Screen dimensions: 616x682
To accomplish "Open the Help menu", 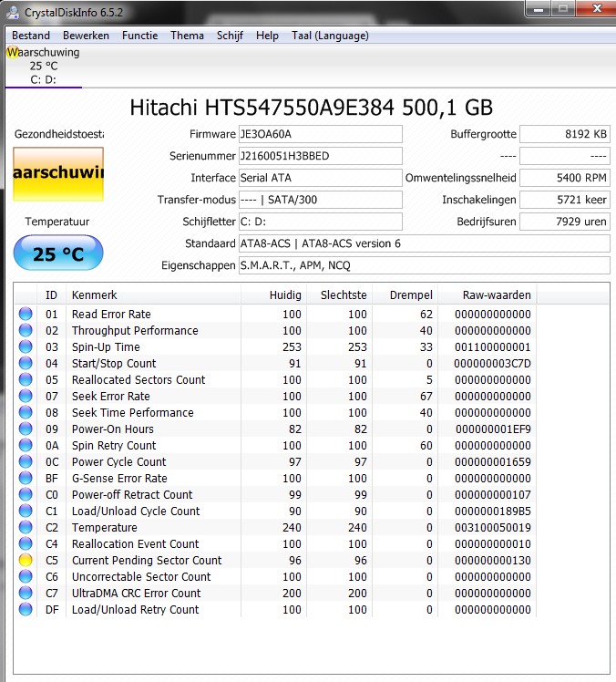I will click(x=267, y=36).
